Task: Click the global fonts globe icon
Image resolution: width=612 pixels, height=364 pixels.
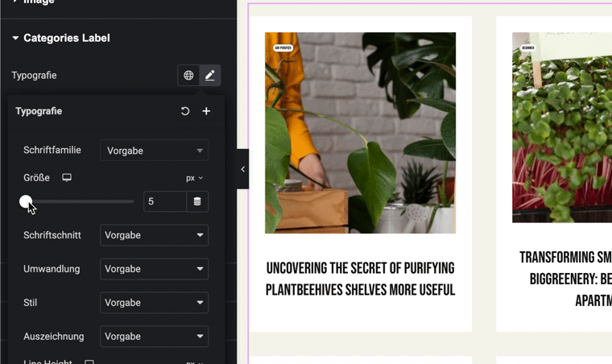Action: click(188, 76)
